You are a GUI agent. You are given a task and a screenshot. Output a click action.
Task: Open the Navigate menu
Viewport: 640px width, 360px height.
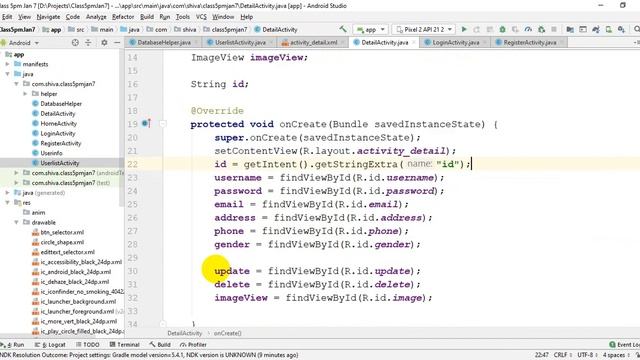pyautogui.click(x=48, y=17)
